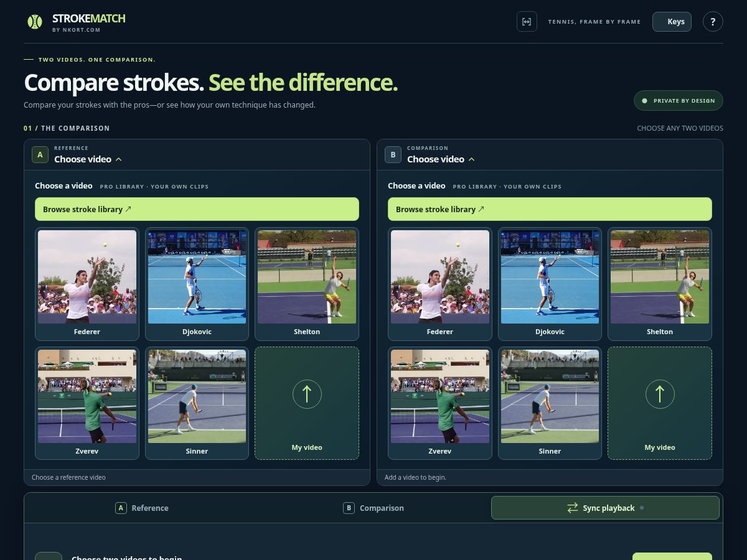This screenshot has width=747, height=560.
Task: Click the A badge in the Reference panel header
Action: 40,155
